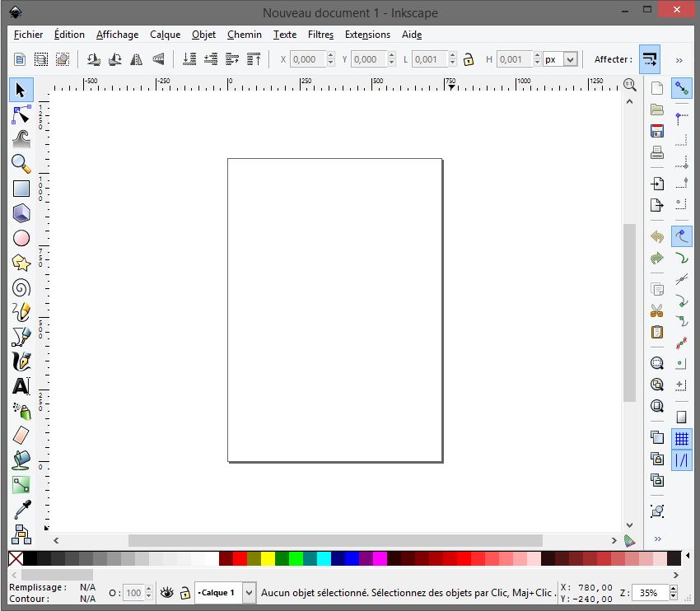Click the Calligraphy pen tool
The image size is (700, 611).
[21, 361]
